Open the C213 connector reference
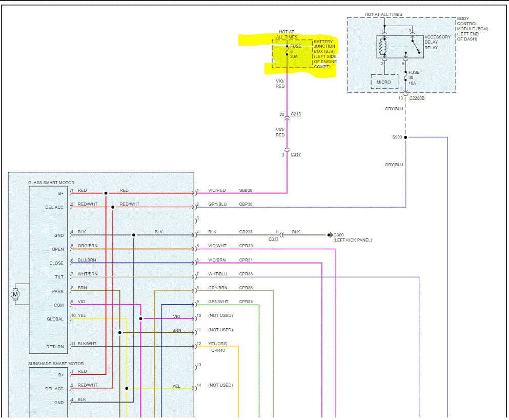509x420 pixels. (296, 114)
